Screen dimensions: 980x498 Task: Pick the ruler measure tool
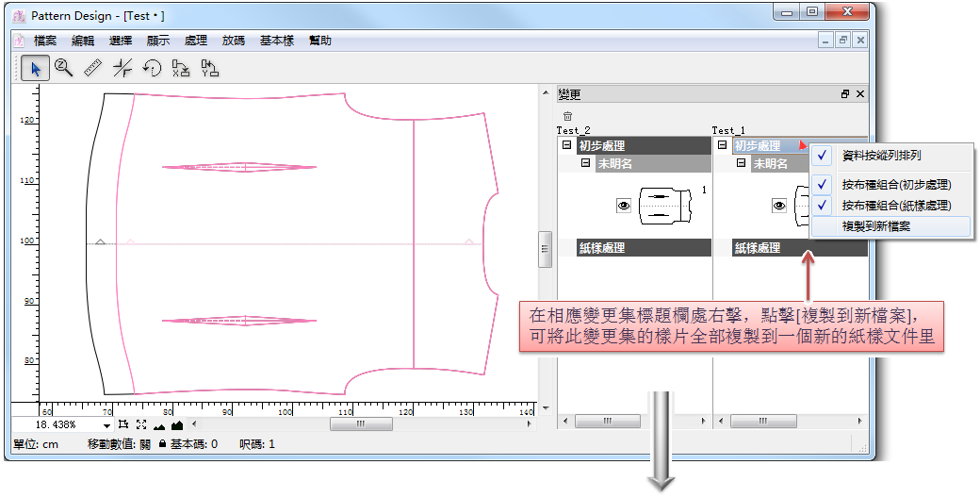click(92, 68)
